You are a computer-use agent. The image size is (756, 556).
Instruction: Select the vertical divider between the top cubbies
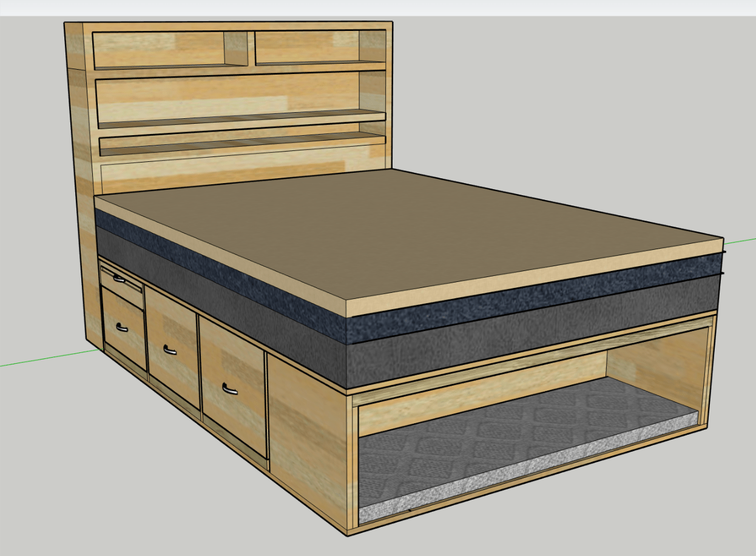251,49
